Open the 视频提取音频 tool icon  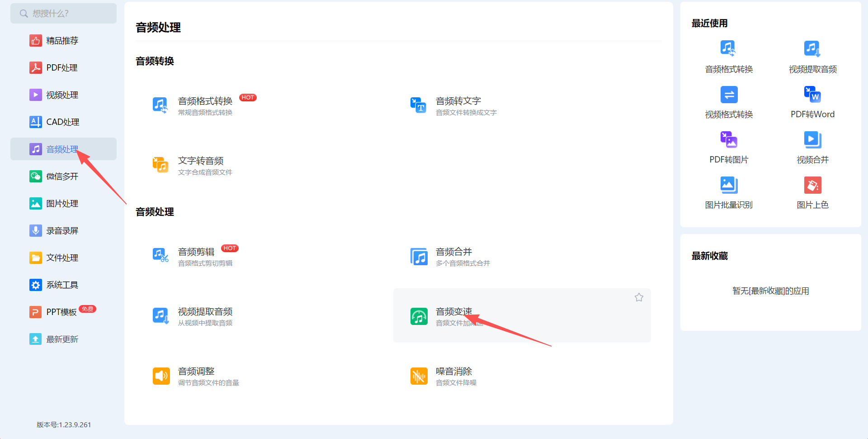(160, 316)
